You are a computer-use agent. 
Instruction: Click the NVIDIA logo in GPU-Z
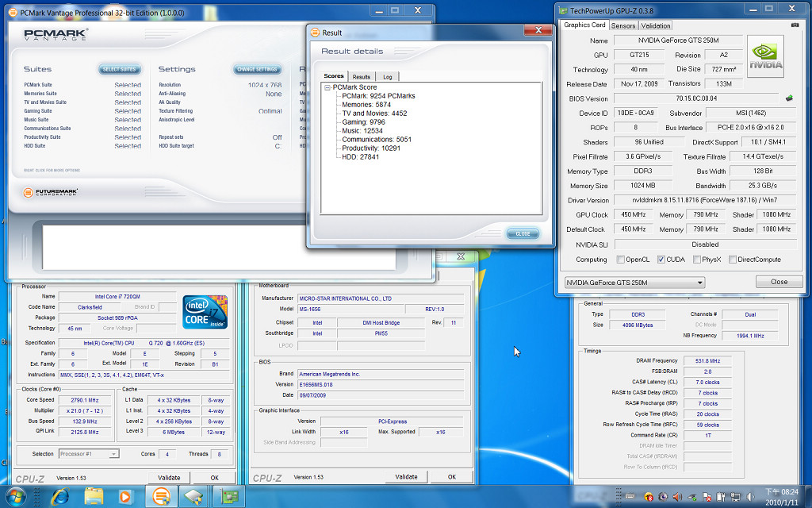pos(765,56)
